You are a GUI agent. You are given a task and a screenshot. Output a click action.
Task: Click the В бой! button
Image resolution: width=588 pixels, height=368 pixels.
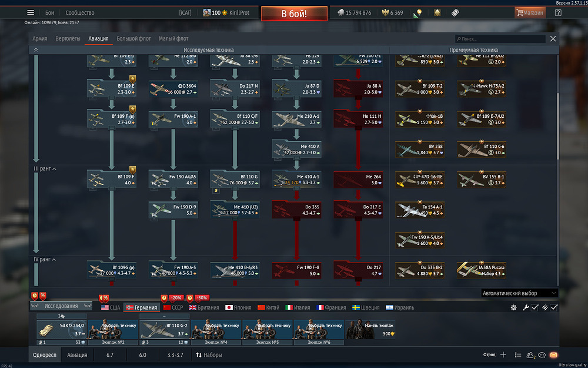(295, 14)
